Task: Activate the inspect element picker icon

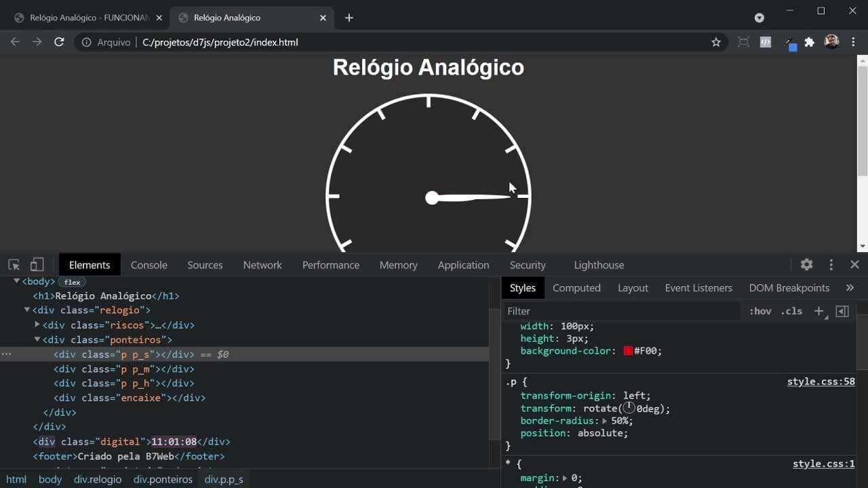Action: tap(14, 265)
